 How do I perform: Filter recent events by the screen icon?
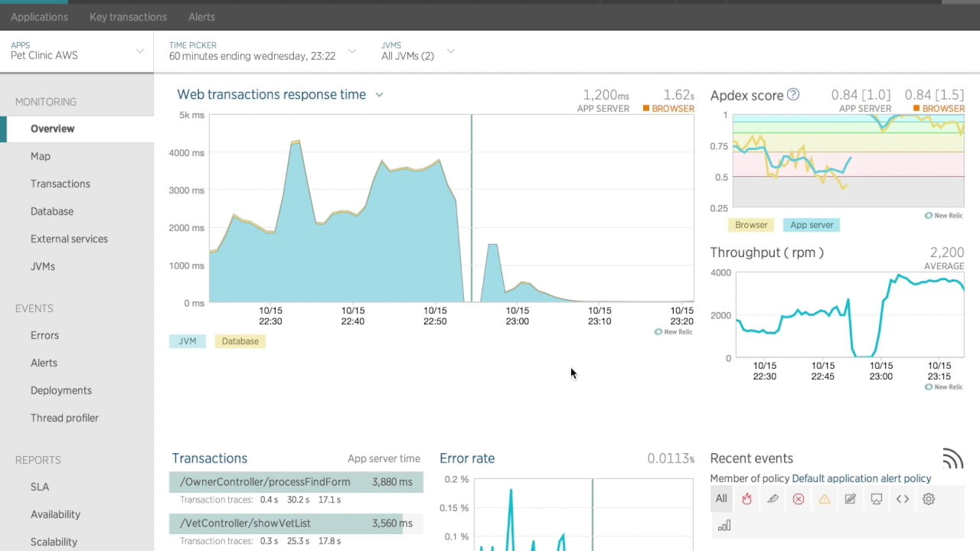tap(877, 499)
